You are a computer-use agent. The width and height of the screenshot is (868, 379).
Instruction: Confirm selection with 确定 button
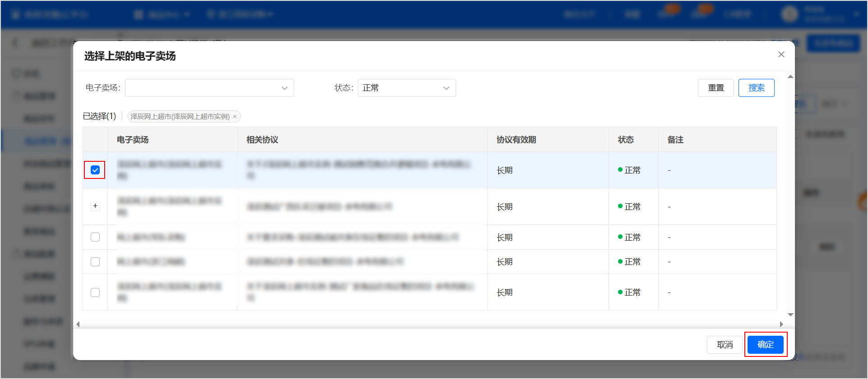tap(765, 345)
